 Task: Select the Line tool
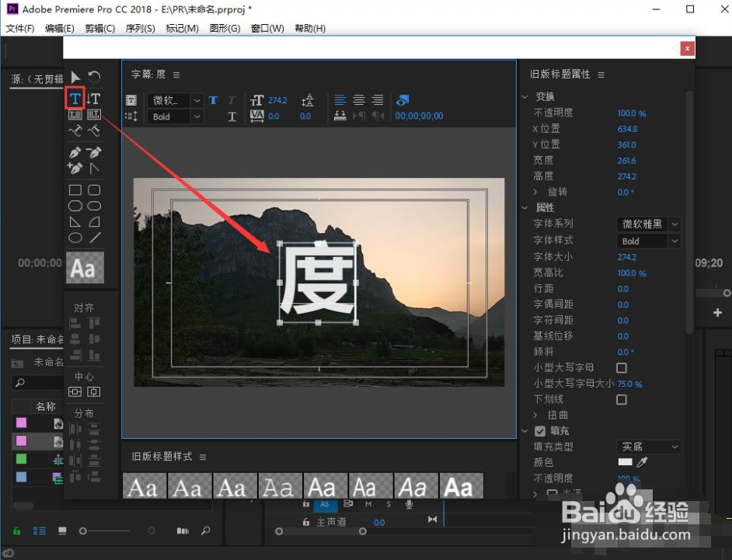click(x=95, y=238)
